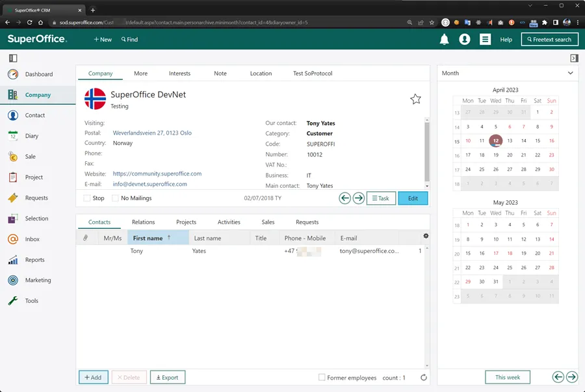Viewport: 585px width, 392px height.
Task: Mark company as favorite with star
Action: 415,99
